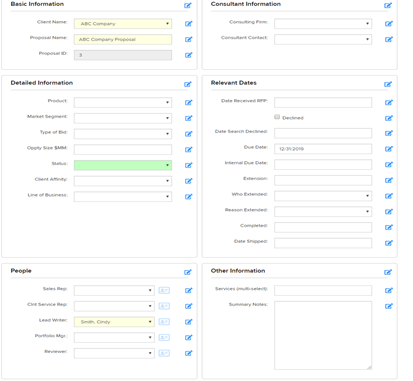
Task: Click the Date Shipped field
Action: click(x=323, y=243)
